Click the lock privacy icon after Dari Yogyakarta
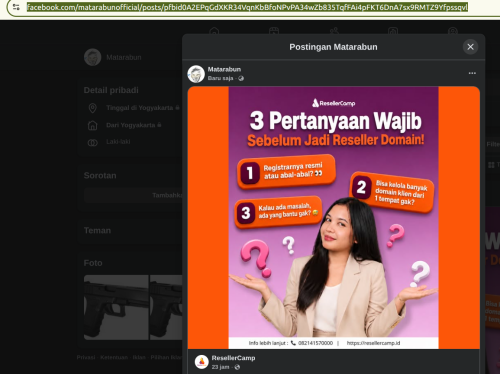 (159, 125)
